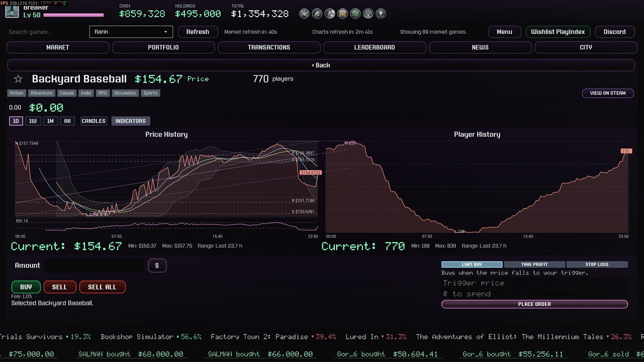644x362 pixels.
Task: Open the NEWS tab
Action: tap(480, 47)
